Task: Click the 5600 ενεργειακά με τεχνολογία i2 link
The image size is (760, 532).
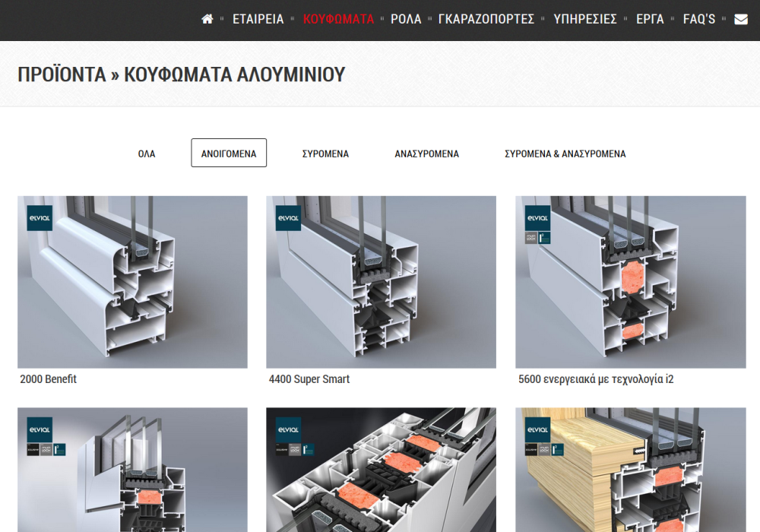Action: coord(596,379)
